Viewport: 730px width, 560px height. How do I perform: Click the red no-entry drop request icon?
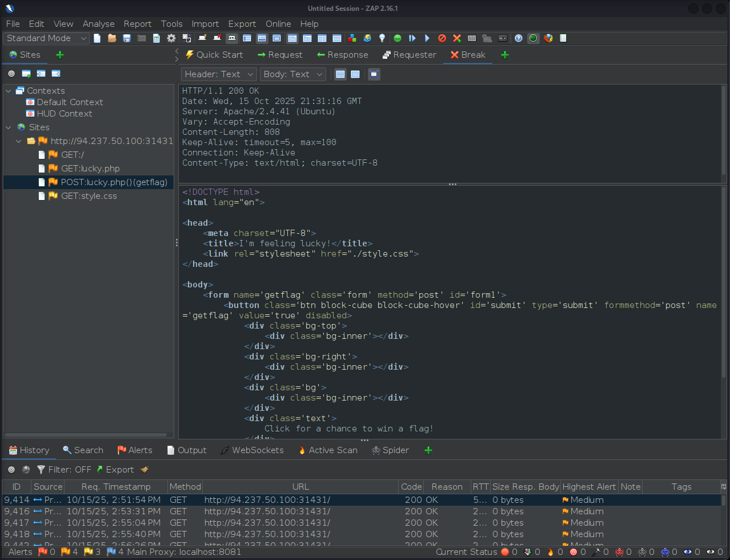pyautogui.click(x=442, y=38)
